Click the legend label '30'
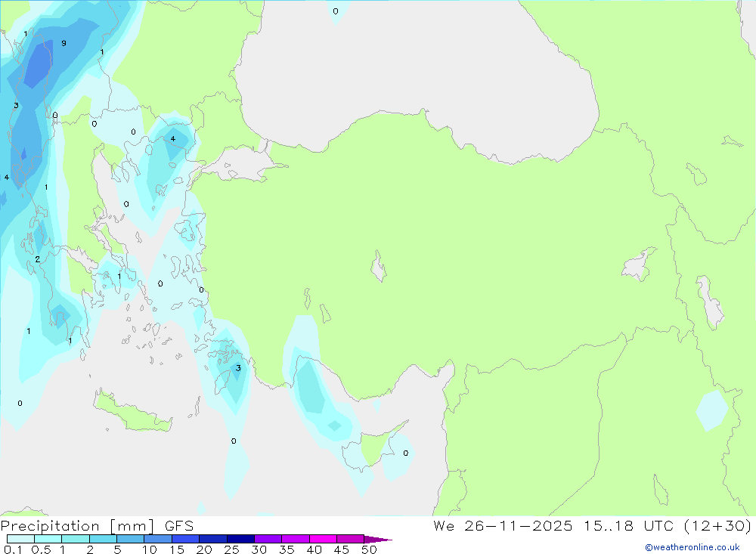The height and width of the screenshot is (554, 756). (259, 549)
